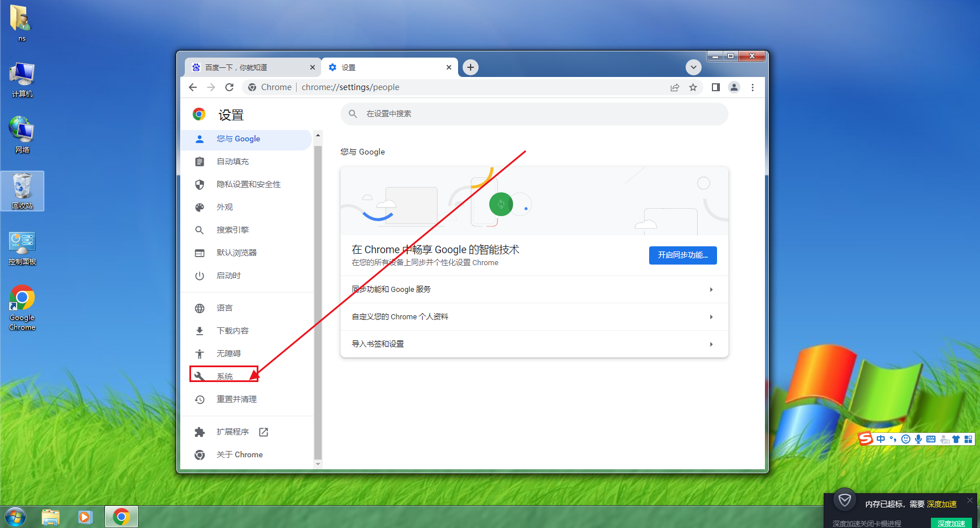Click the back navigation arrow in Chrome
This screenshot has height=528, width=980.
click(193, 87)
